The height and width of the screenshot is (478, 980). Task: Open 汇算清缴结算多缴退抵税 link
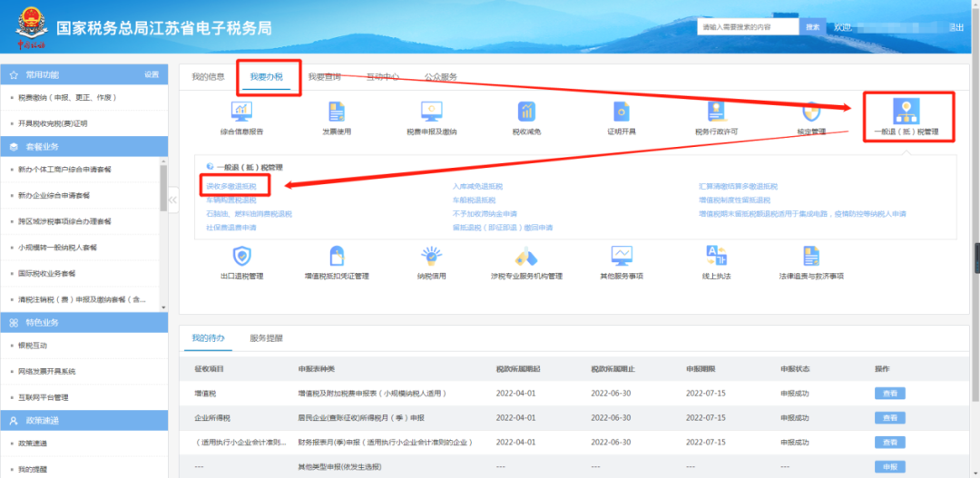point(738,186)
